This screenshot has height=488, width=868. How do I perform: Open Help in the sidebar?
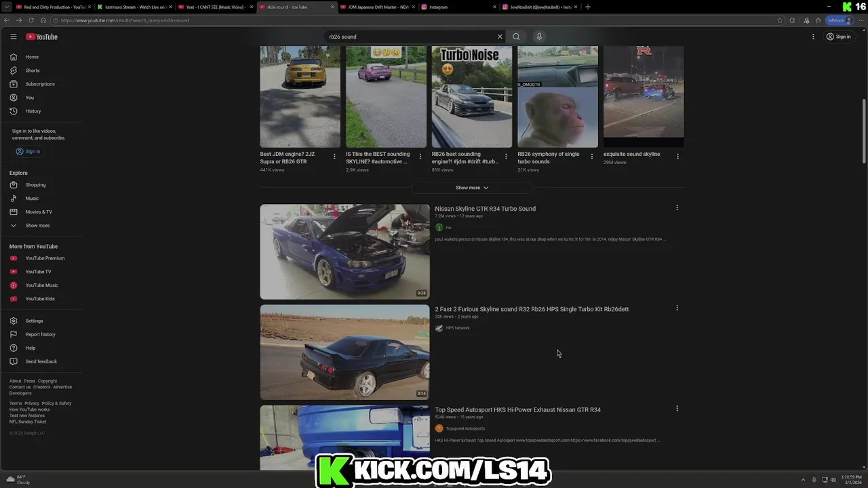pyautogui.click(x=31, y=348)
